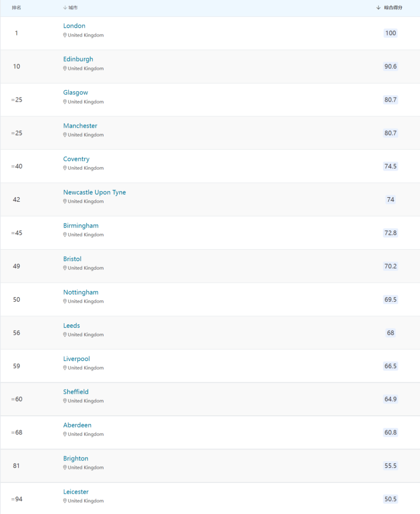Click the location pin icon under Bristol

click(x=65, y=268)
